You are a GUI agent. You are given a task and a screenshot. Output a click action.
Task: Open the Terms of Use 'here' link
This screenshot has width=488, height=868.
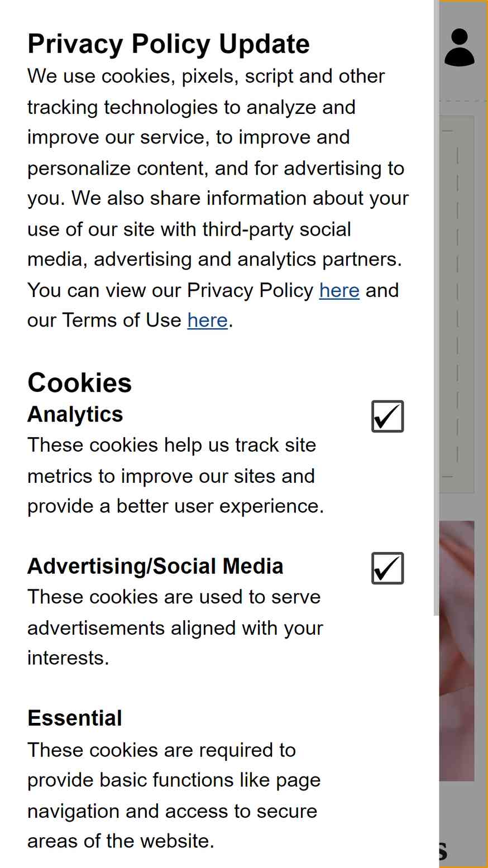208,320
